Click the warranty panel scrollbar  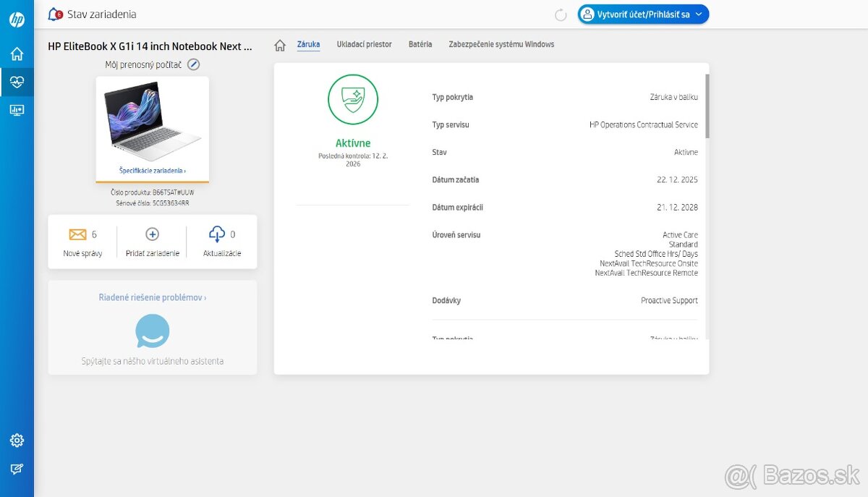[707, 106]
